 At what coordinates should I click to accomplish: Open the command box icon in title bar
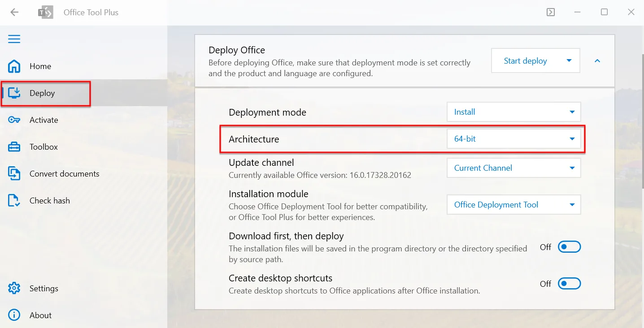pyautogui.click(x=551, y=13)
